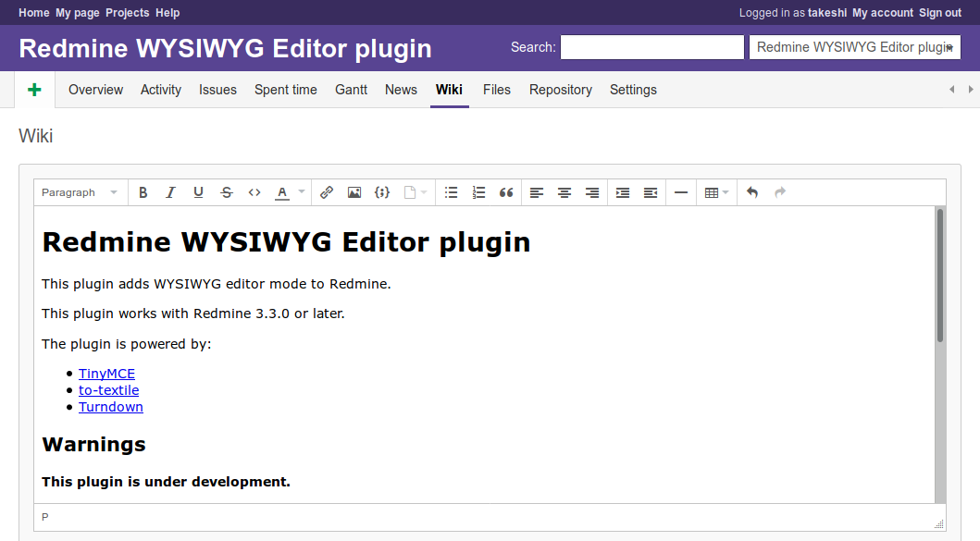Insert code block with braces icon
Screen dimensions: 980x541
click(x=382, y=192)
